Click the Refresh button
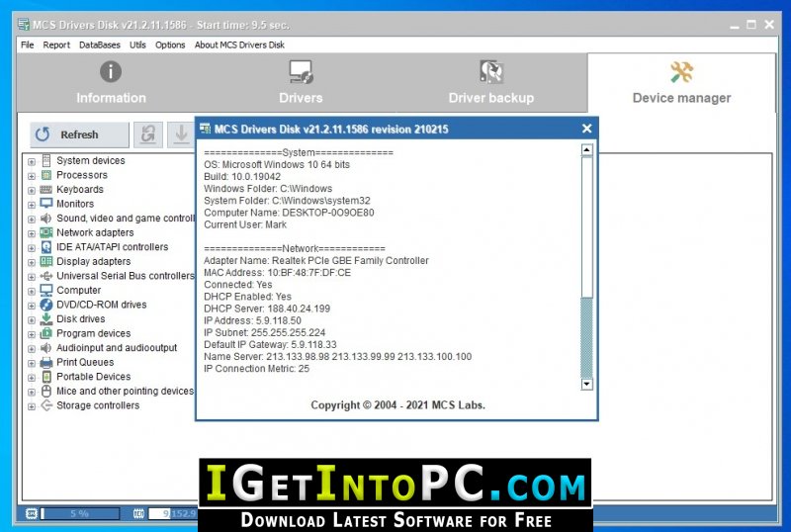 point(79,134)
